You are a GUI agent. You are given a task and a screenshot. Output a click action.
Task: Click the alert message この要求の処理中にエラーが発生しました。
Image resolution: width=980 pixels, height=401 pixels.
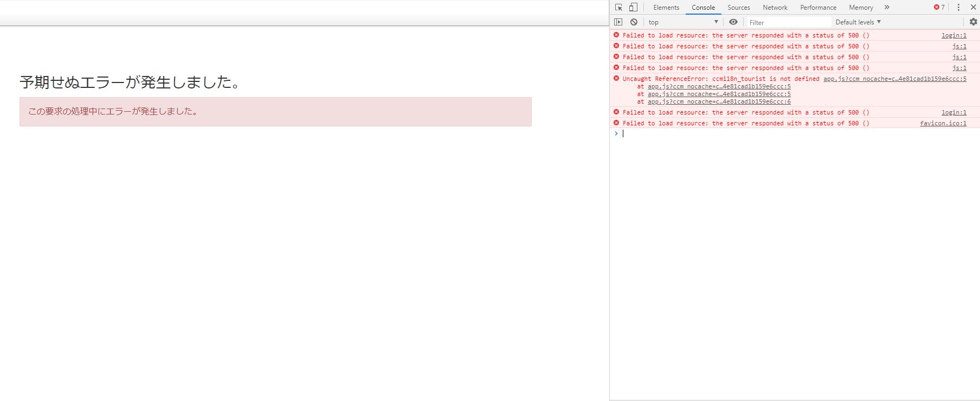[x=114, y=111]
